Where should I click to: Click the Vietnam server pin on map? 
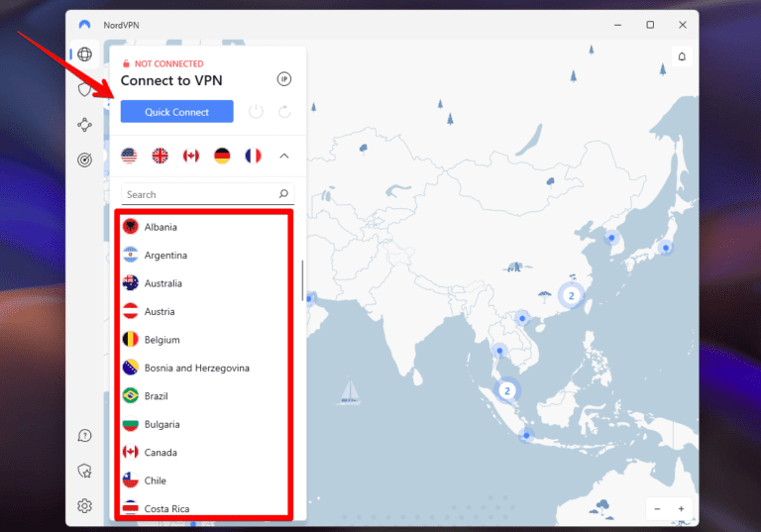click(x=522, y=318)
